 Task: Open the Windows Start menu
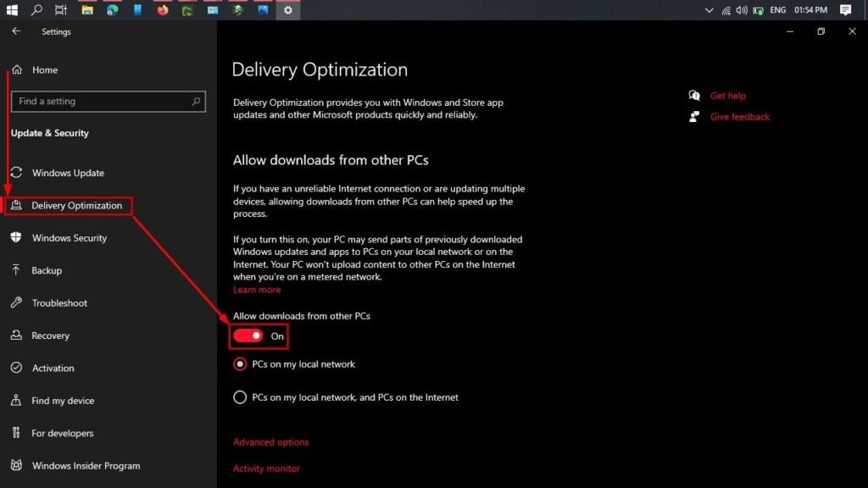[x=12, y=10]
